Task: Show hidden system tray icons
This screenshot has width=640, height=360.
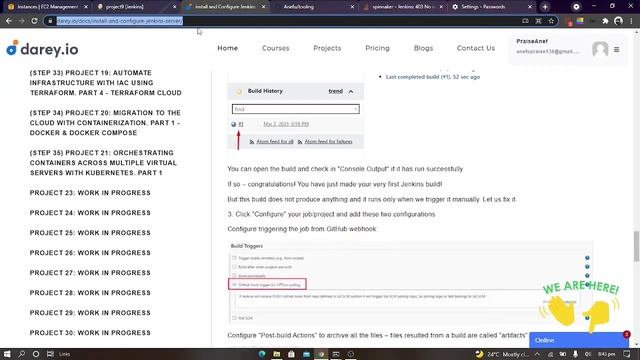Action: tap(537, 354)
